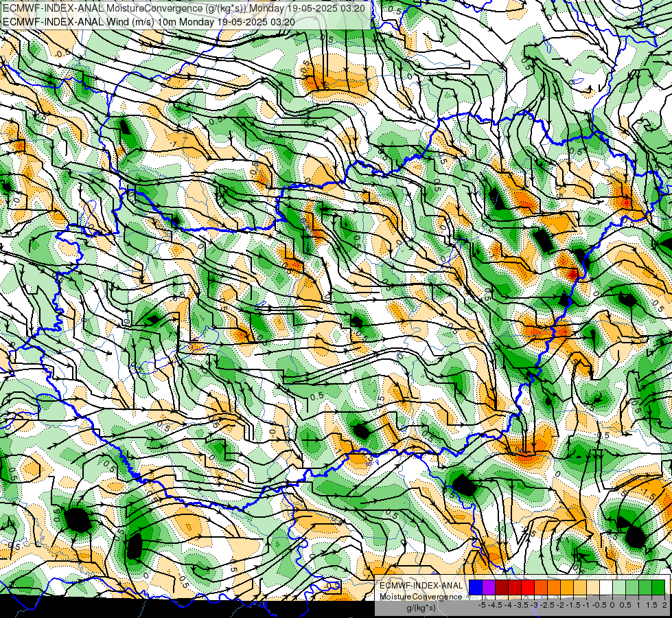Select the legend swatch between -2 and -1.5
672x618 pixels.
[x=567, y=588]
